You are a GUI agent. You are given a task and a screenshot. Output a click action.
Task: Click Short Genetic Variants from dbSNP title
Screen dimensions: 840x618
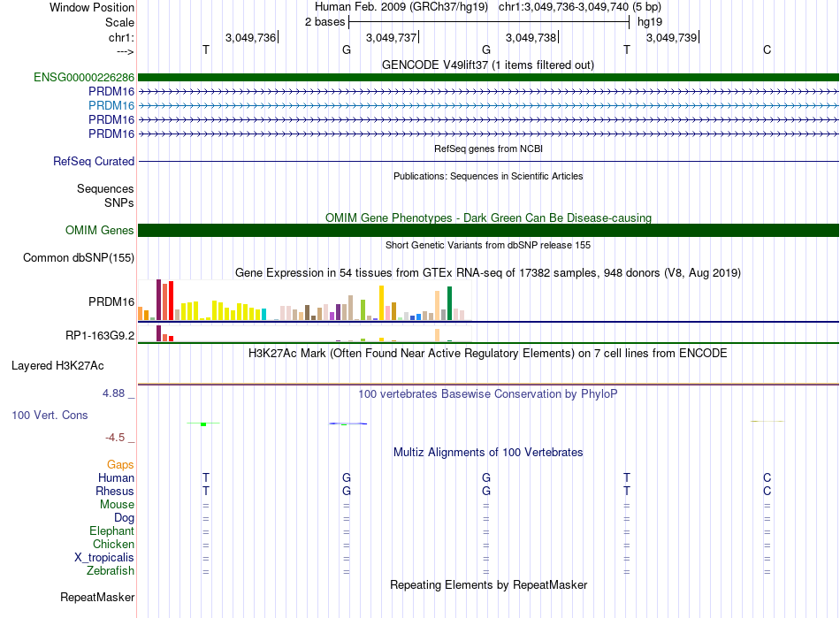(488, 245)
